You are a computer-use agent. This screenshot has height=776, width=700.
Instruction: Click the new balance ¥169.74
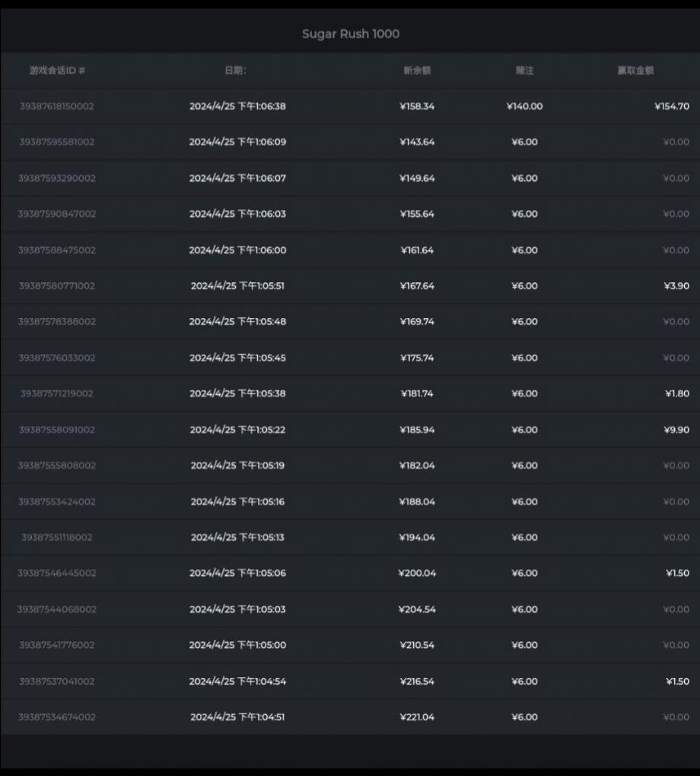point(417,322)
